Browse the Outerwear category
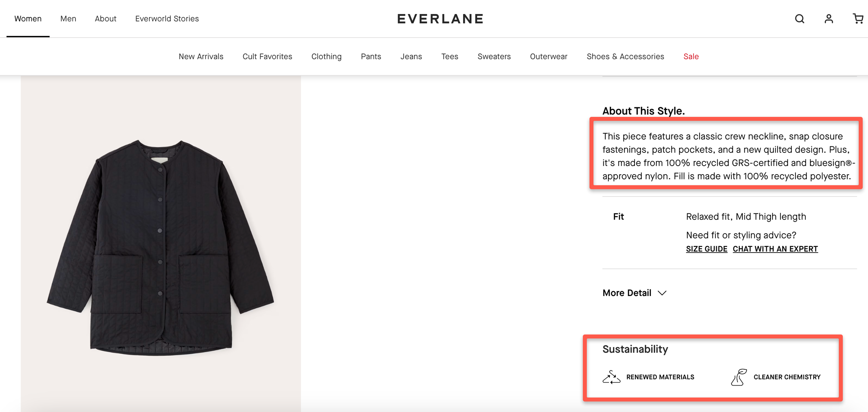 click(x=548, y=56)
